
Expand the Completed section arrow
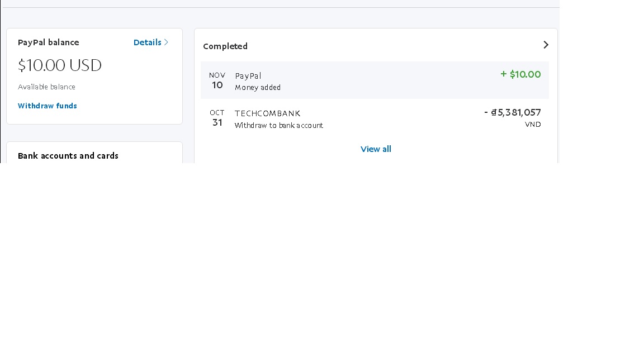click(x=546, y=45)
